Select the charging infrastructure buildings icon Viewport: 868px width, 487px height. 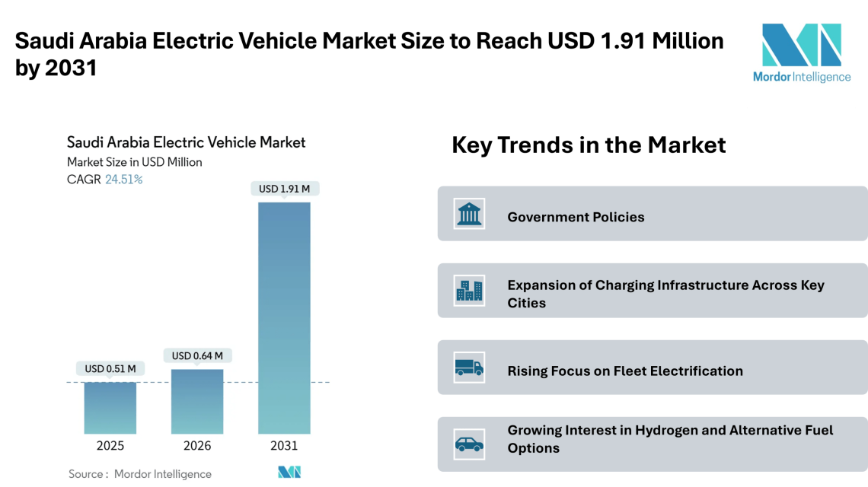tap(468, 290)
